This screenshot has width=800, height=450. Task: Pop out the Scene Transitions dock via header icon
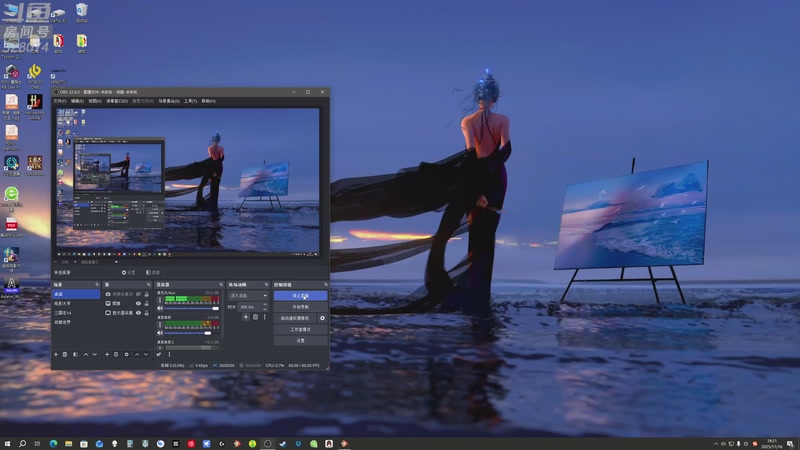click(x=266, y=285)
